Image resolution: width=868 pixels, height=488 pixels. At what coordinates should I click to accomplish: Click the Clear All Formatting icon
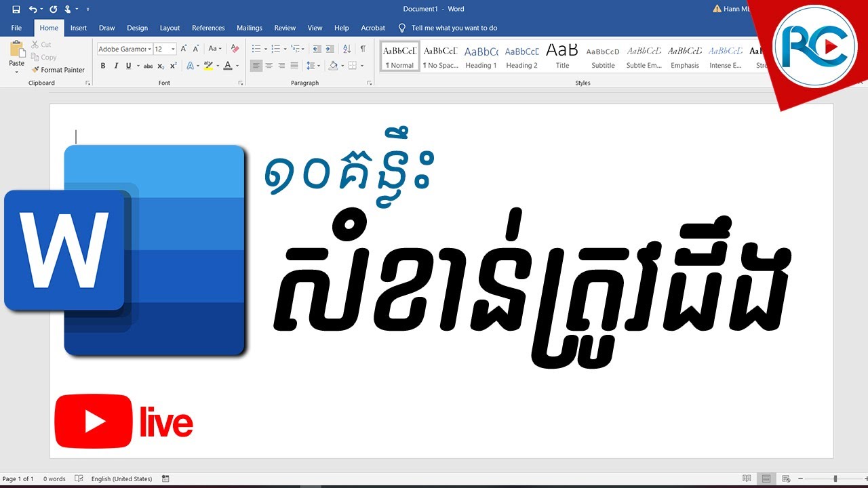pos(235,49)
